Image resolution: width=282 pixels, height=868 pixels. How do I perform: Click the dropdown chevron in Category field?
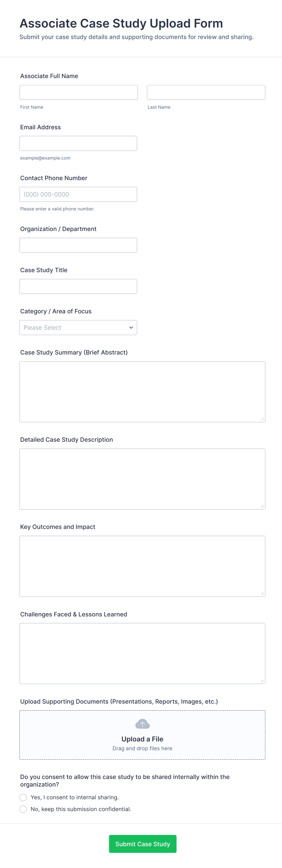pyautogui.click(x=131, y=328)
